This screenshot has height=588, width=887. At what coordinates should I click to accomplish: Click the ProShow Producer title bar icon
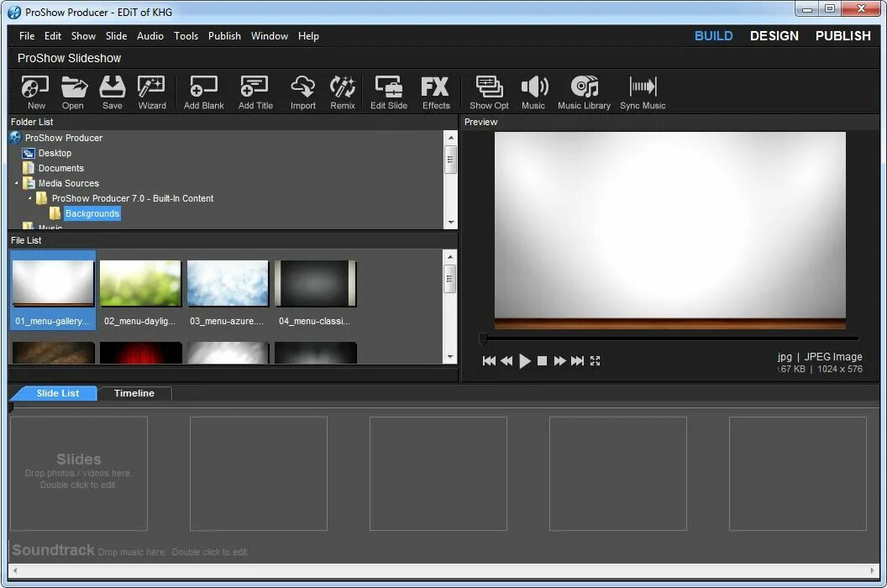pos(14,12)
